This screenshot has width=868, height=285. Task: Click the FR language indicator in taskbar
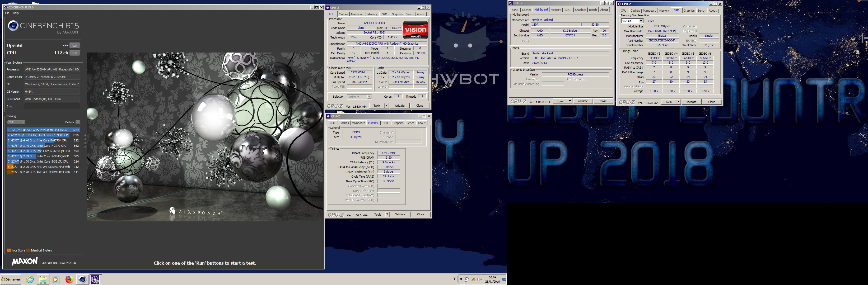coord(454,279)
